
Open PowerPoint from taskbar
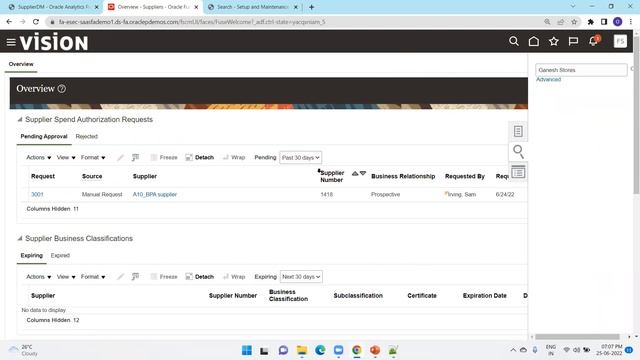pos(375,350)
